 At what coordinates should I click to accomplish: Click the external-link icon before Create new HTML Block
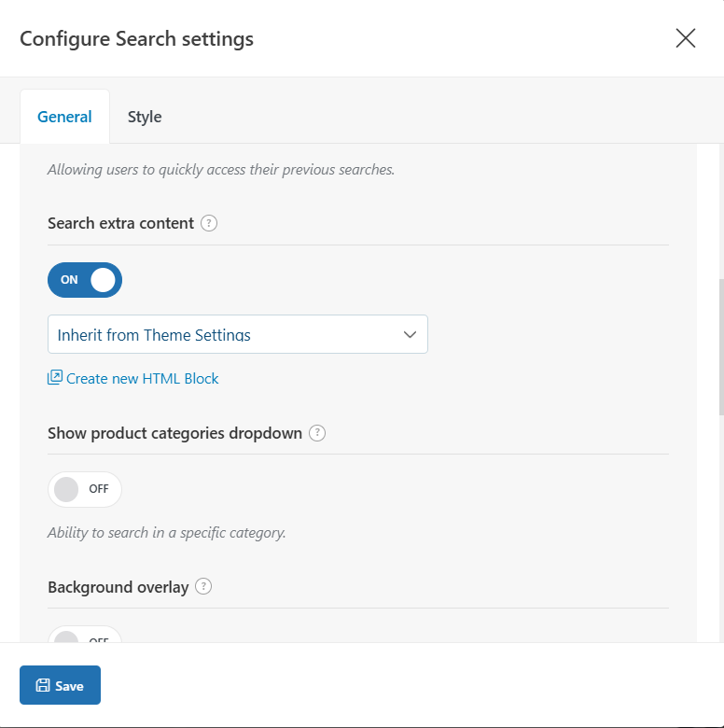55,378
